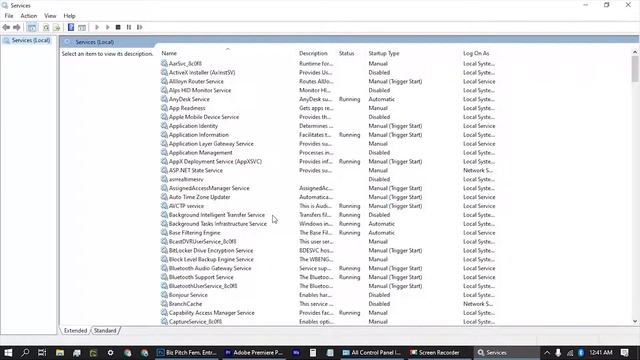640x360 pixels.
Task: Click the scroll down arrow of the list
Action: pyautogui.click(x=635, y=322)
